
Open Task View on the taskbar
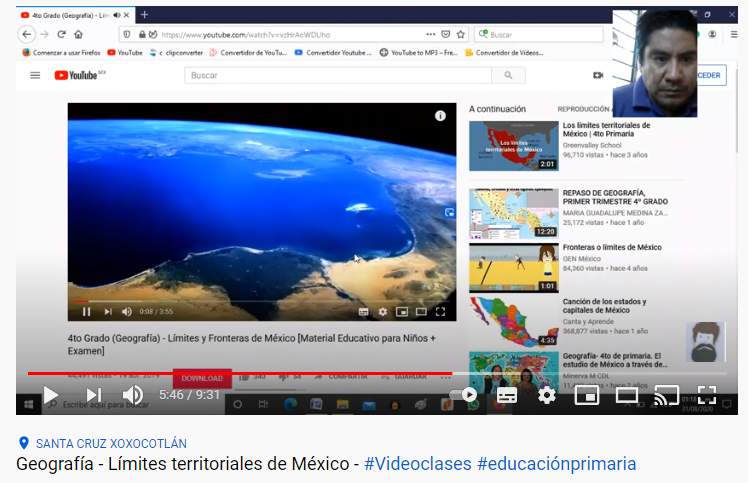[x=263, y=405]
